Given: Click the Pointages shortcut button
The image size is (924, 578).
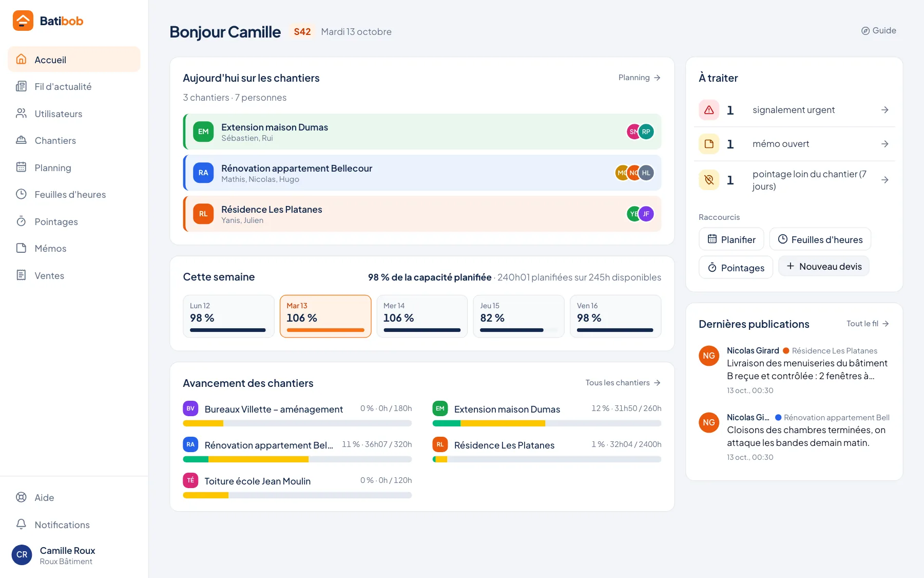Looking at the screenshot, I should [x=736, y=268].
